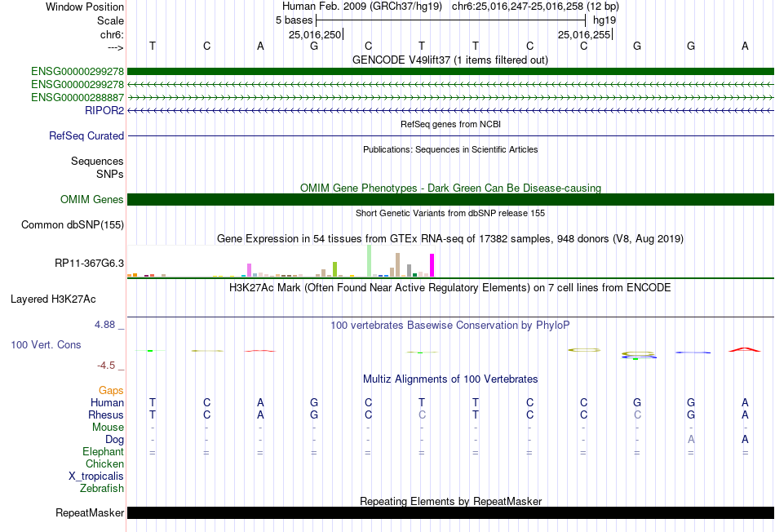Click the 25,016,250 position marker
The image size is (775, 532).
[x=315, y=34]
